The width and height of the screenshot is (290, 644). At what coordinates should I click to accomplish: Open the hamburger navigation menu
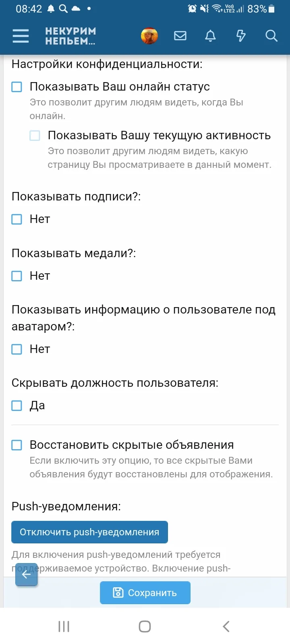tap(21, 36)
